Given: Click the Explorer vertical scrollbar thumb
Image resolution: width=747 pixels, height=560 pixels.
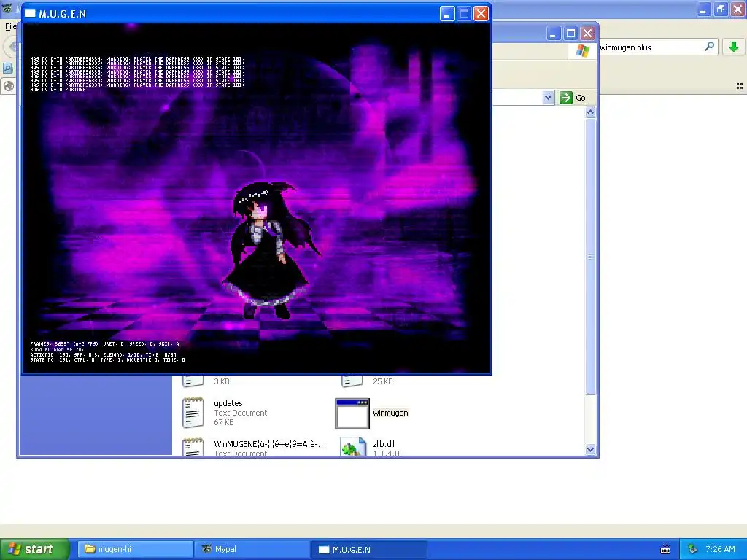Looking at the screenshot, I should (x=590, y=256).
